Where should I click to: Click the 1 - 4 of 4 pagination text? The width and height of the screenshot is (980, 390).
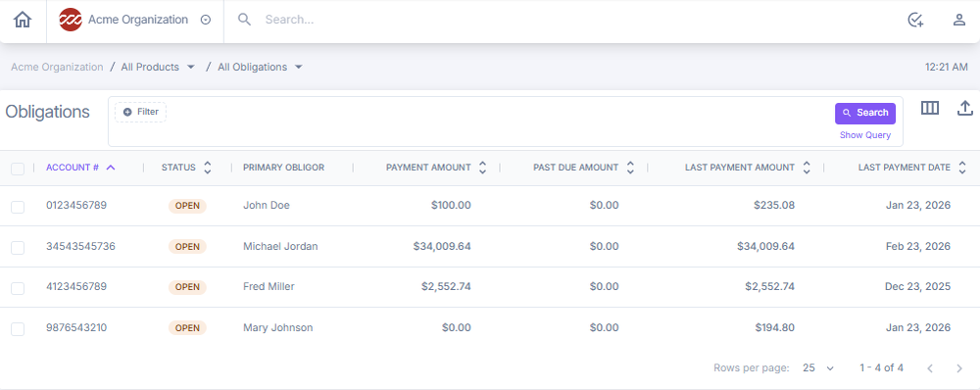tap(881, 367)
